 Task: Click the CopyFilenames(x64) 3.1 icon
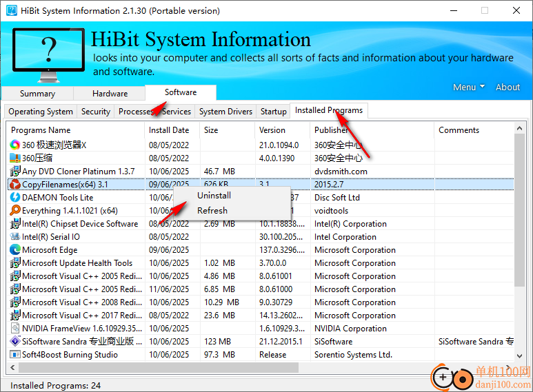(15, 185)
